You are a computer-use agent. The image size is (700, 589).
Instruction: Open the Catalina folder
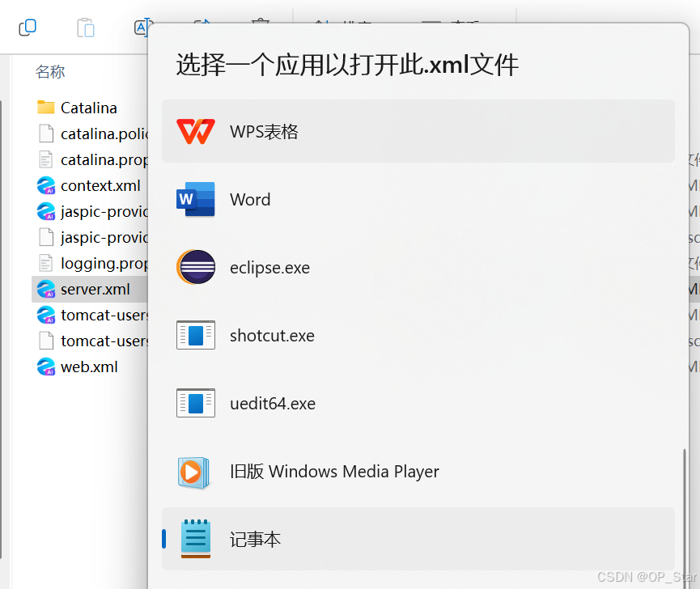89,108
